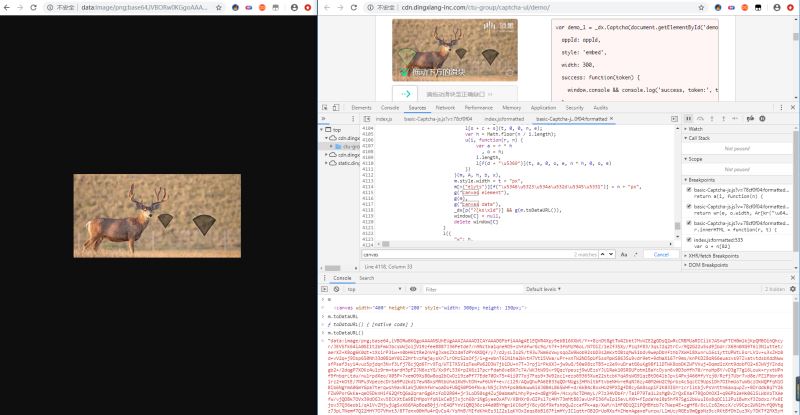Click Cancel in the source search bar
The image size is (800, 415).
coord(663,255)
